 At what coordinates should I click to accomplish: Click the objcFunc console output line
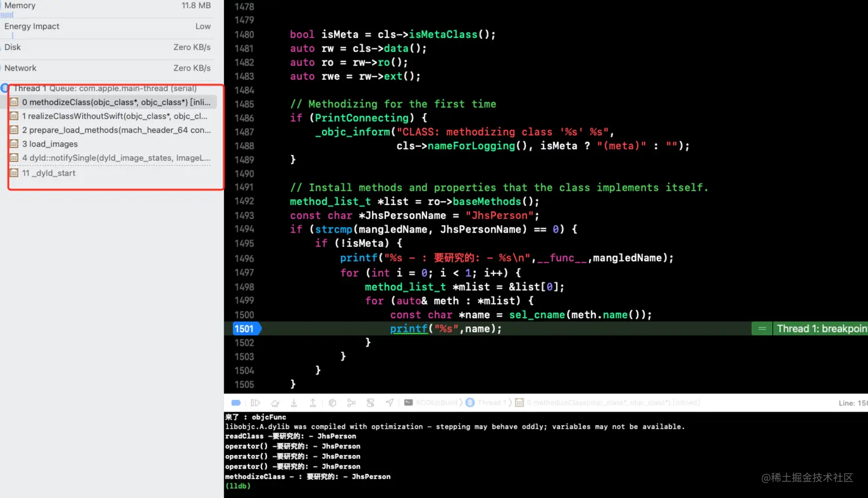[255, 417]
